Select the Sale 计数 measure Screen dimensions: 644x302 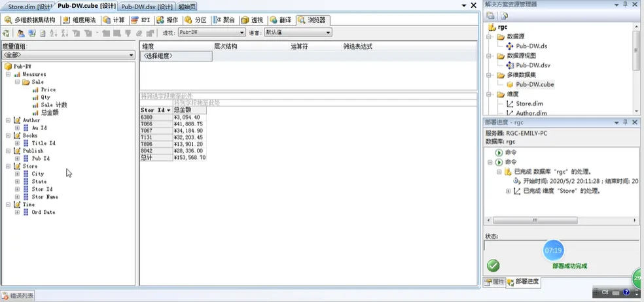click(54, 105)
